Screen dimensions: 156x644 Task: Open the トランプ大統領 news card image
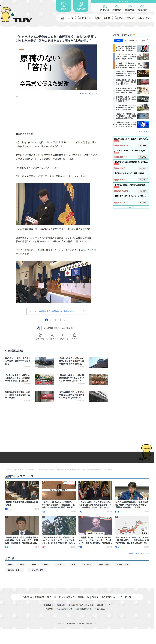[x=95, y=490]
